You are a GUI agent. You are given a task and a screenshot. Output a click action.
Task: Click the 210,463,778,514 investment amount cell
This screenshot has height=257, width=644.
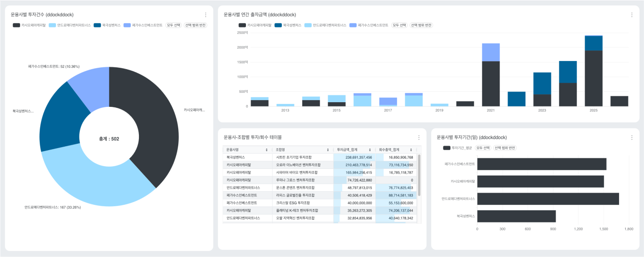pos(354,165)
